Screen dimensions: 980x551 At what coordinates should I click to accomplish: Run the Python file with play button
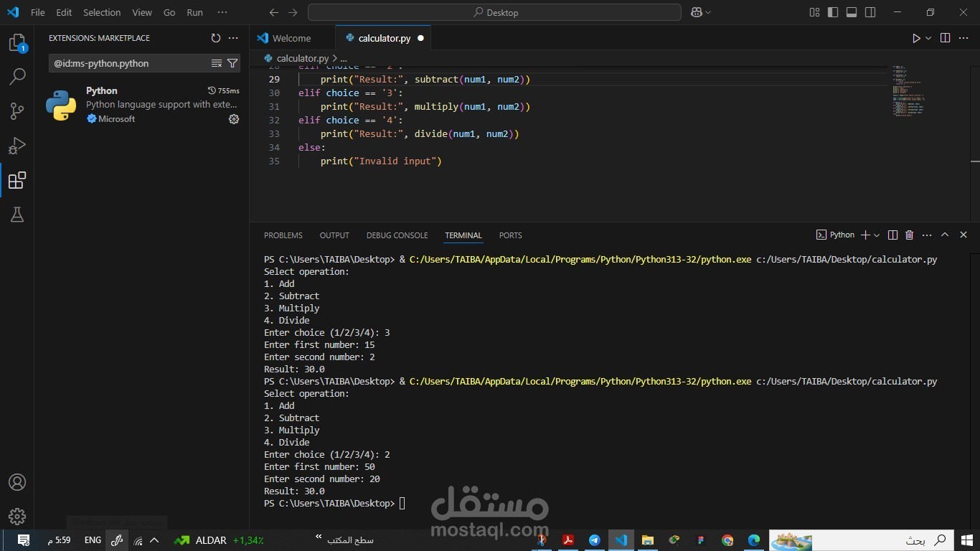916,38
